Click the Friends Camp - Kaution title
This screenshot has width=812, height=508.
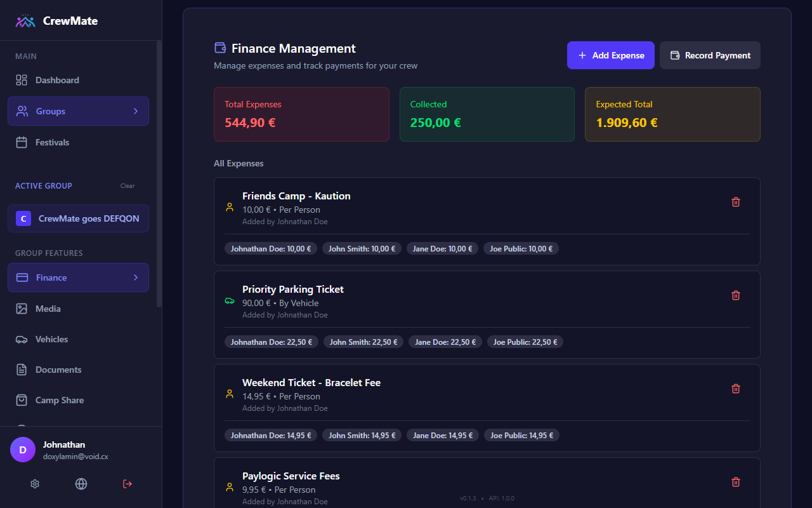tap(296, 196)
